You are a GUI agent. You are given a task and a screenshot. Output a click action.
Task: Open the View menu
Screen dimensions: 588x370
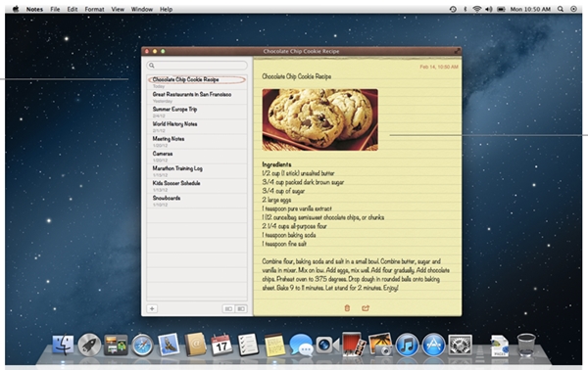coord(118,9)
